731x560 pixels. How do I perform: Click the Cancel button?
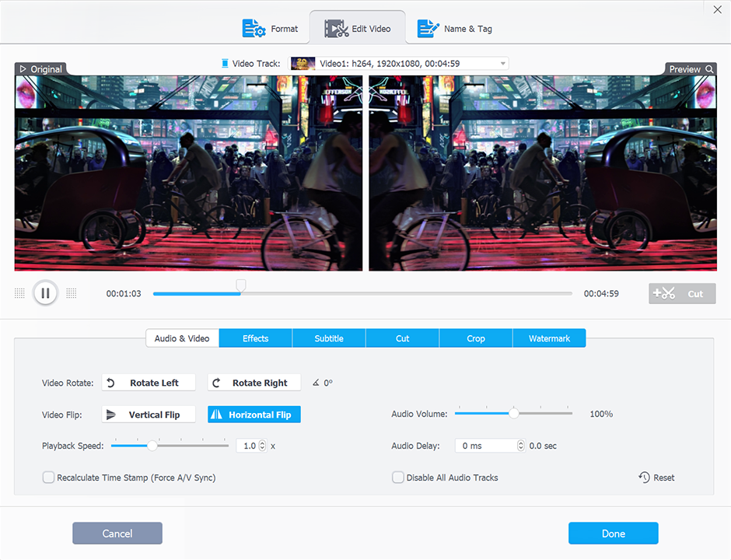[x=117, y=534]
